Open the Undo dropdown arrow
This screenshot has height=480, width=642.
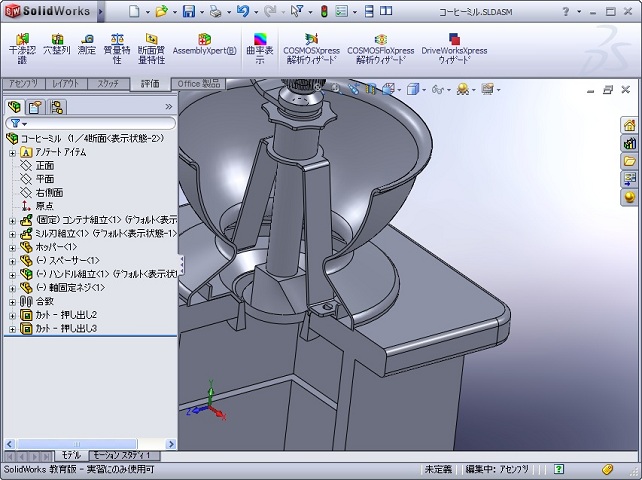point(256,12)
